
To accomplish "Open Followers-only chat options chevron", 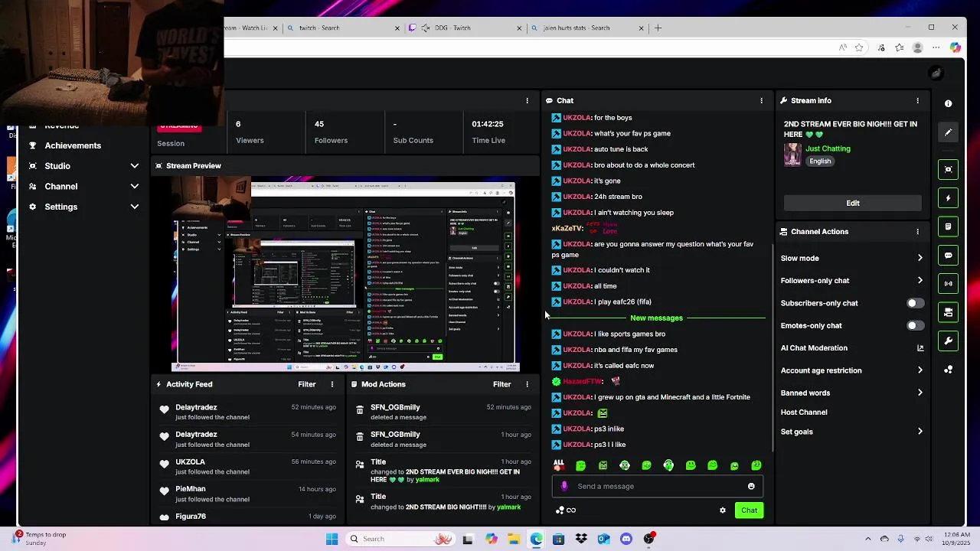I will pos(920,281).
